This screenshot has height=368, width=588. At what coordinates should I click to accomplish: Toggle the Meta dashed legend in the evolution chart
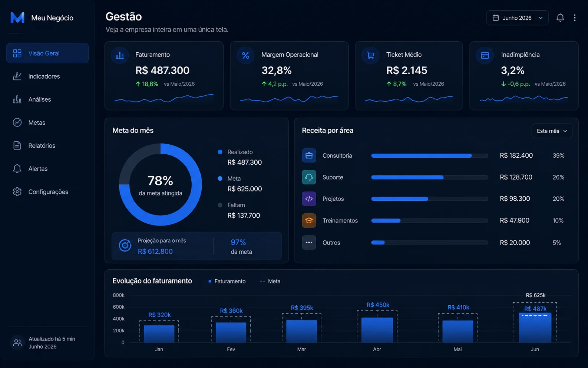click(270, 281)
